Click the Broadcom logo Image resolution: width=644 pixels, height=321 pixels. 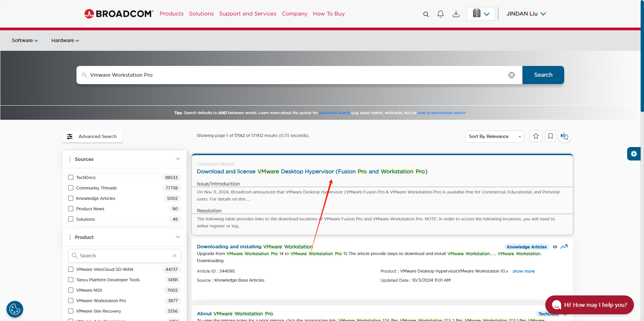(x=119, y=14)
